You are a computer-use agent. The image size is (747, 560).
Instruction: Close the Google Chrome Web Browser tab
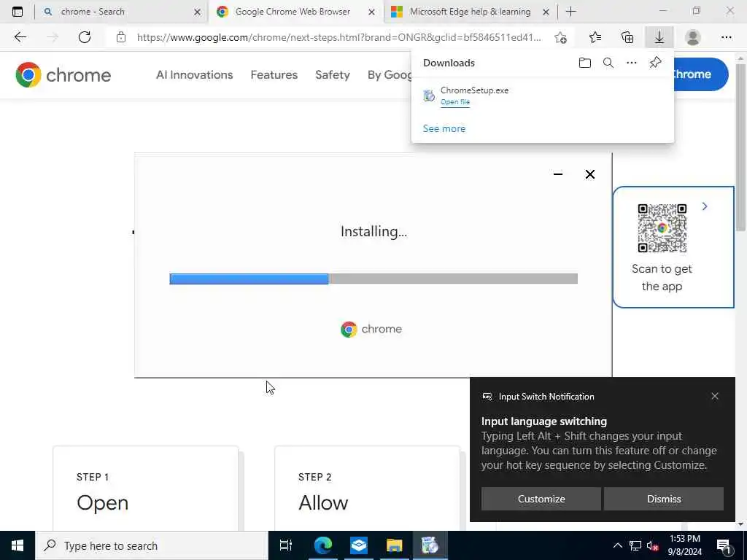coord(371,12)
